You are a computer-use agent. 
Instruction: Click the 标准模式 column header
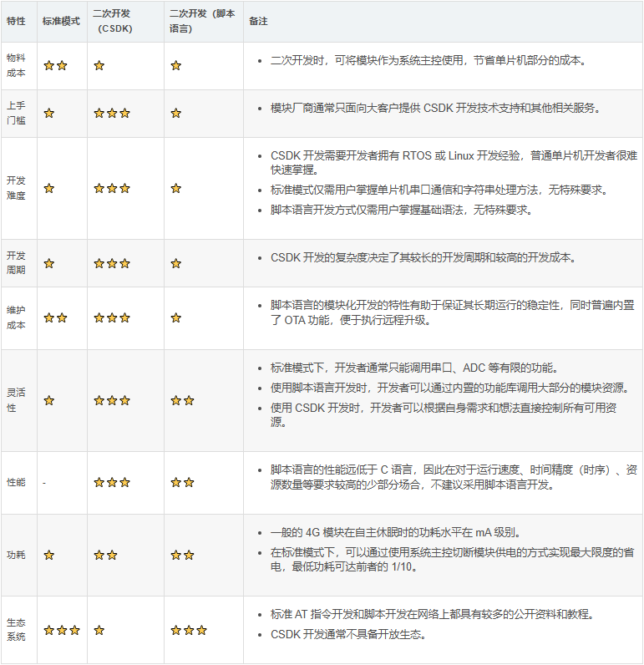coord(61,21)
